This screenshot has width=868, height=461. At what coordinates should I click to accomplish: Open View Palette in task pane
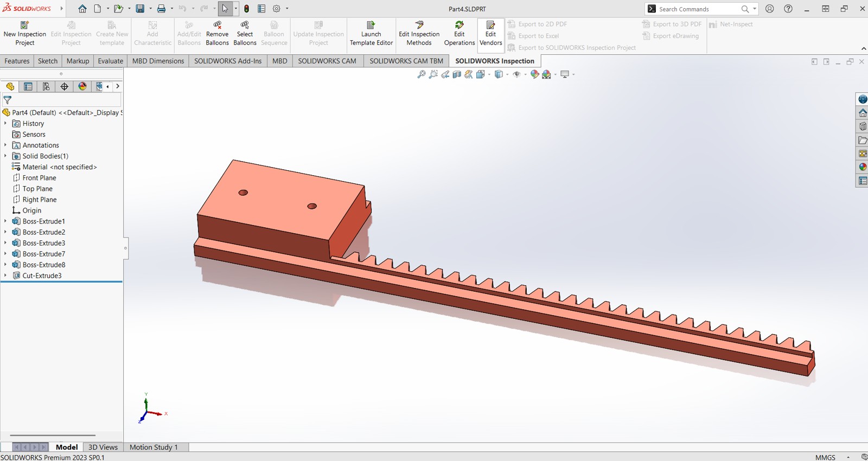(863, 153)
